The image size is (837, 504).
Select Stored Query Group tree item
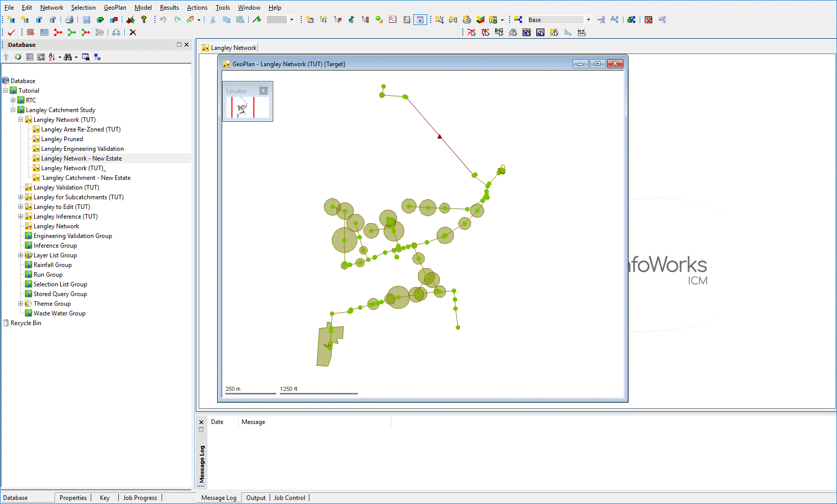[60, 294]
